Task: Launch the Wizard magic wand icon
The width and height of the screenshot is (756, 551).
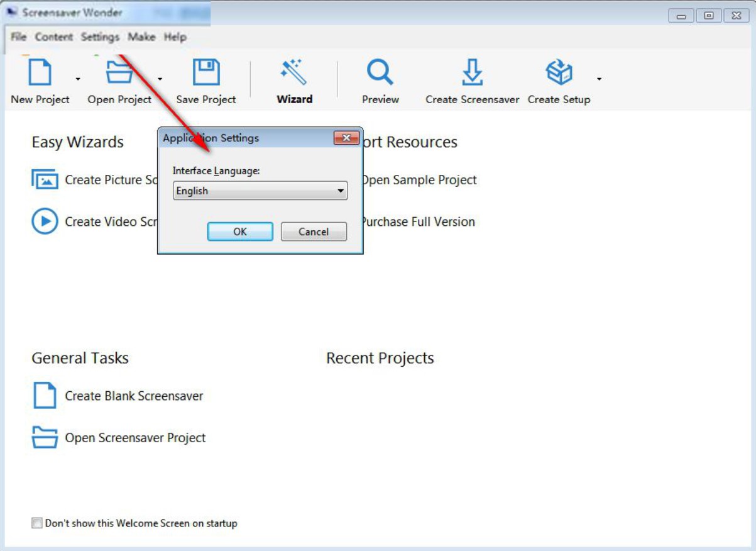Action: (x=294, y=72)
